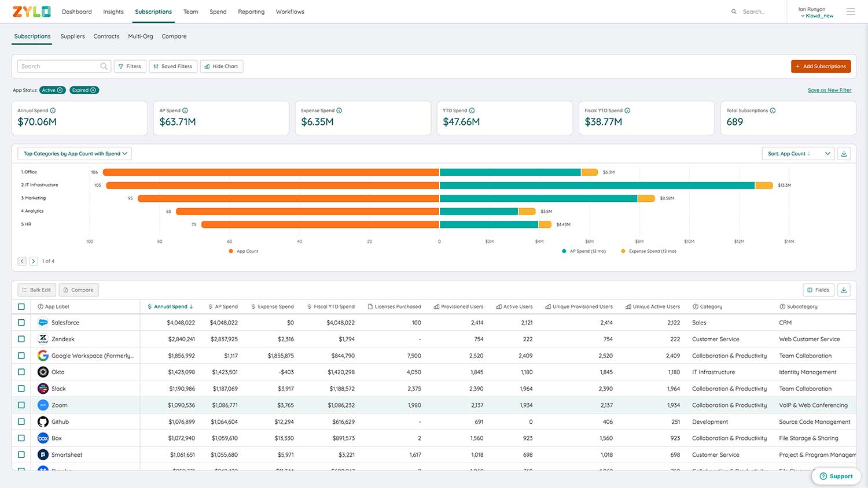Open the hamburger menu at top right
This screenshot has height=488, width=868.
[849, 11]
